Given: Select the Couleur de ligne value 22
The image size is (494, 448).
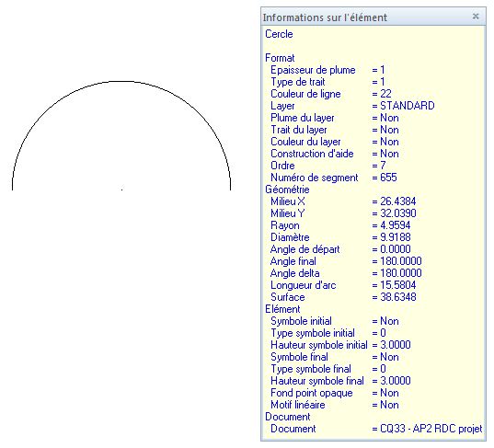Looking at the screenshot, I should [x=386, y=94].
